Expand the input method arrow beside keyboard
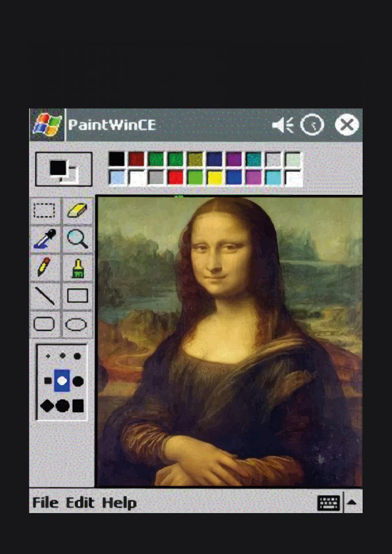The width and height of the screenshot is (392, 554). coord(352,502)
